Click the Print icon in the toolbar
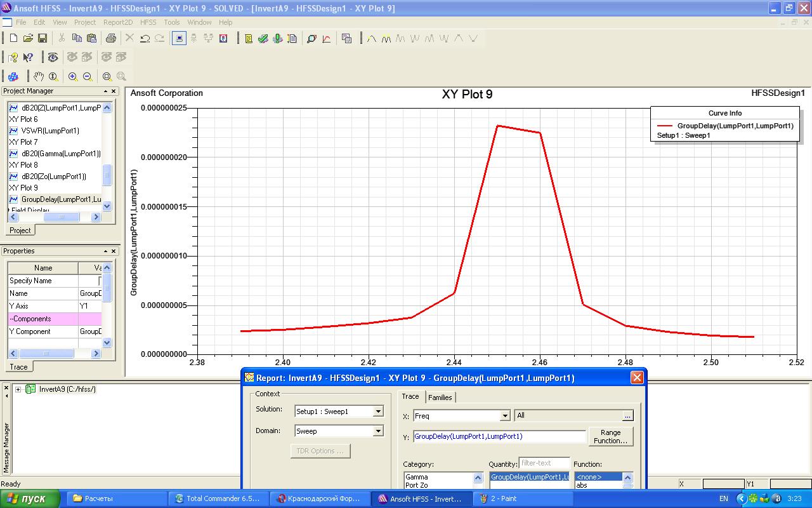Screen dimensions: 812x508 pyautogui.click(x=111, y=39)
